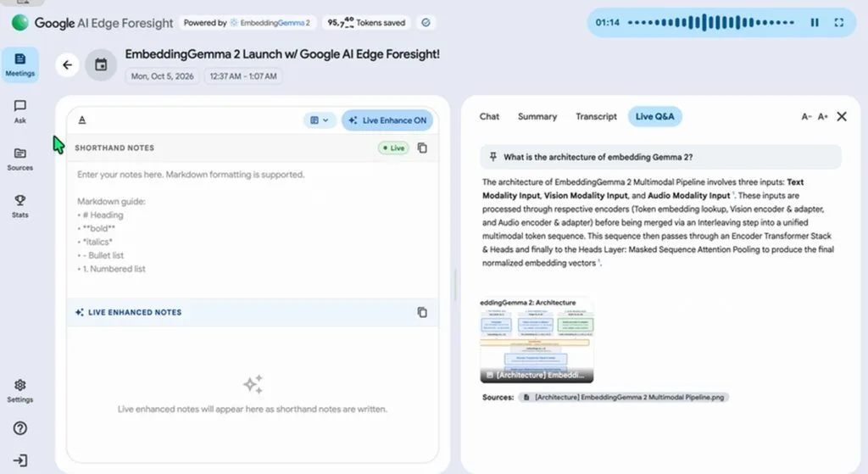Open the source file Multimodal Pipeline.png chip
This screenshot has width=868, height=474.
pyautogui.click(x=624, y=397)
